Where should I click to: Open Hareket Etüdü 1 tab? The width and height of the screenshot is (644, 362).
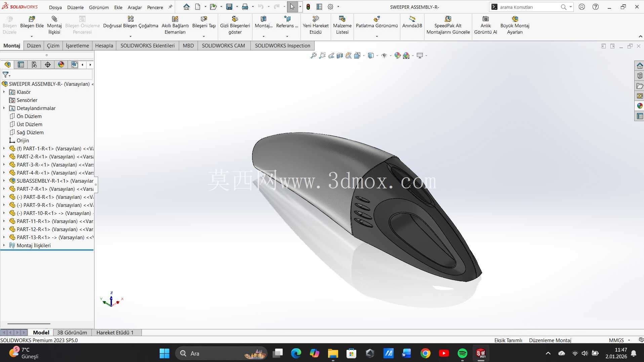[115, 332]
